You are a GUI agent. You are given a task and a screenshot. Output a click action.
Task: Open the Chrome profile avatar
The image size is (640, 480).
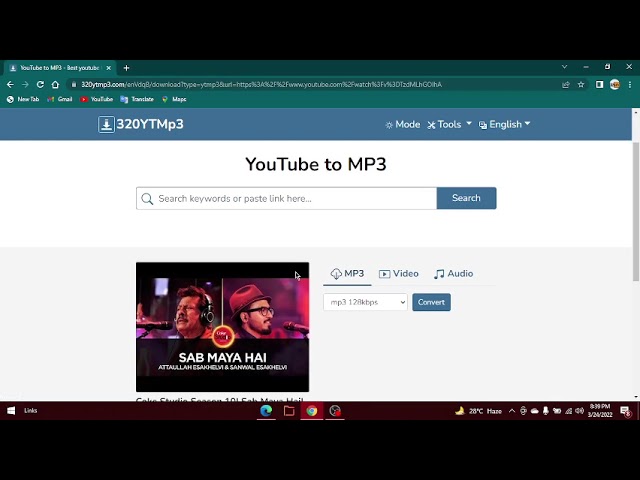[x=615, y=84]
